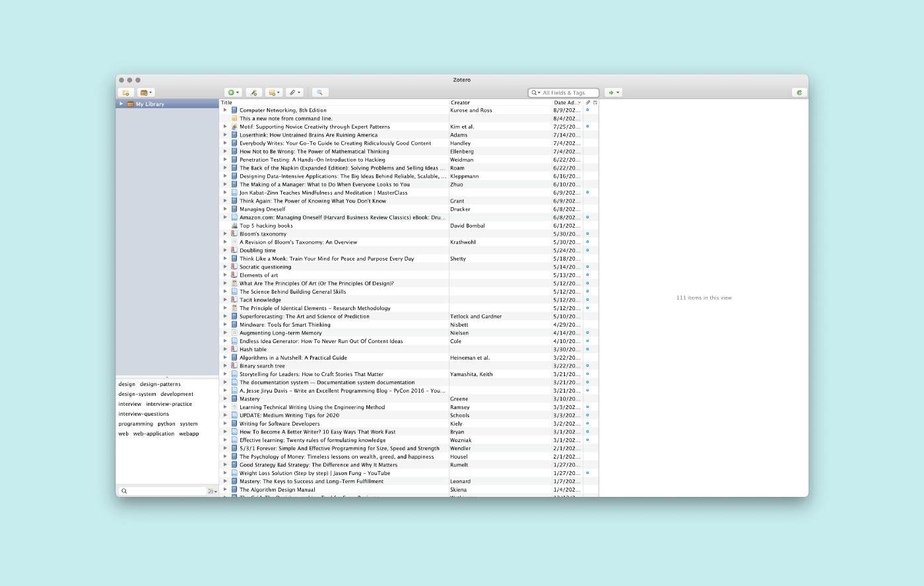Viewport: 924px width, 586px height.
Task: Click the New Collection toolbar icon
Action: 125,92
